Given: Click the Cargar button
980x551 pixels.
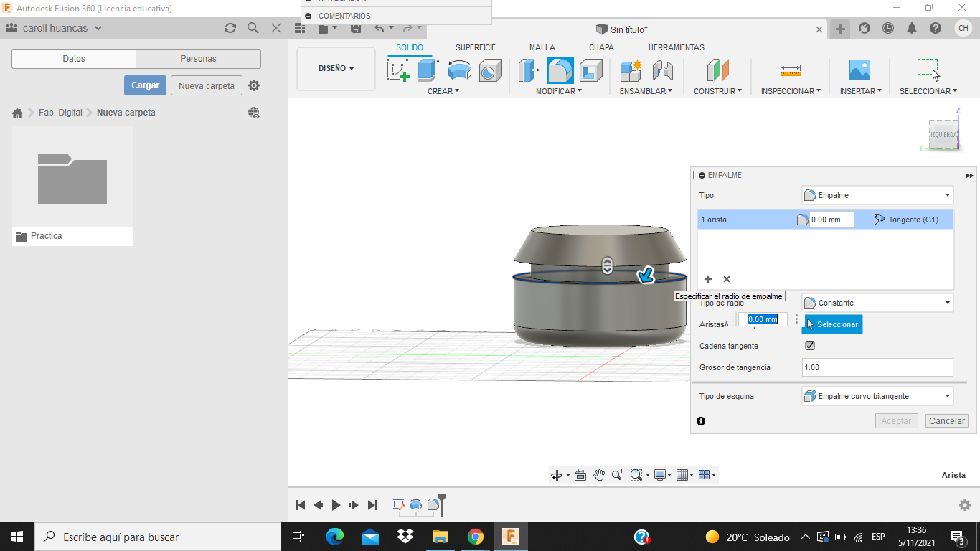Looking at the screenshot, I should click(145, 85).
